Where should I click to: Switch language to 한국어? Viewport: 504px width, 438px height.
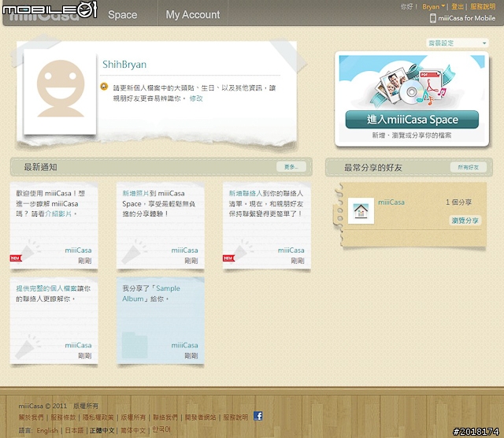coord(161,429)
